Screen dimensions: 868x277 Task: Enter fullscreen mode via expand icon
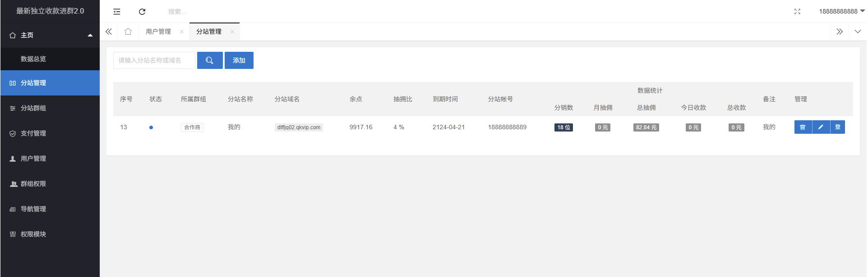coord(797,12)
